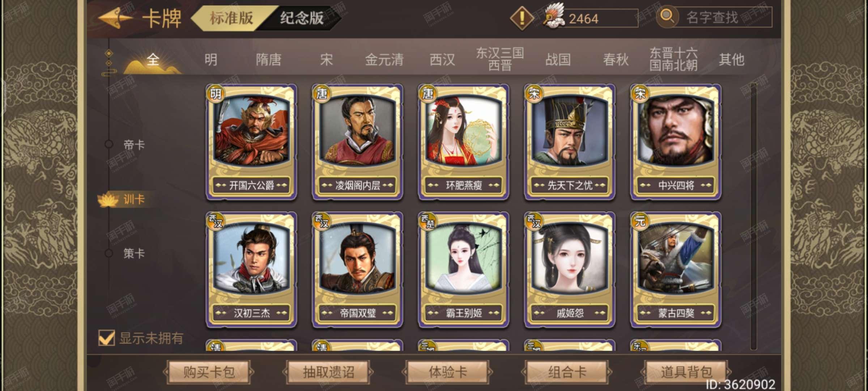Select the lotus 训卡 category icon
This screenshot has width=868, height=391.
click(x=108, y=199)
